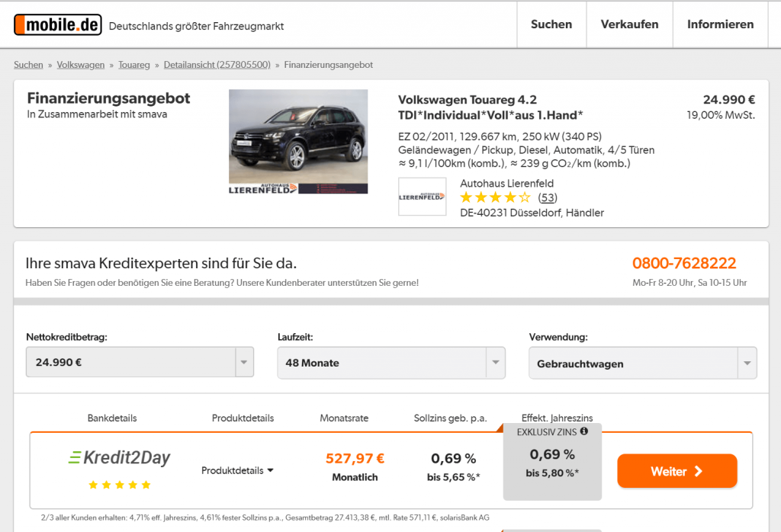Viewport: 781px width, 532px height.
Task: Click the hotline number 0800-7628222
Action: [686, 263]
